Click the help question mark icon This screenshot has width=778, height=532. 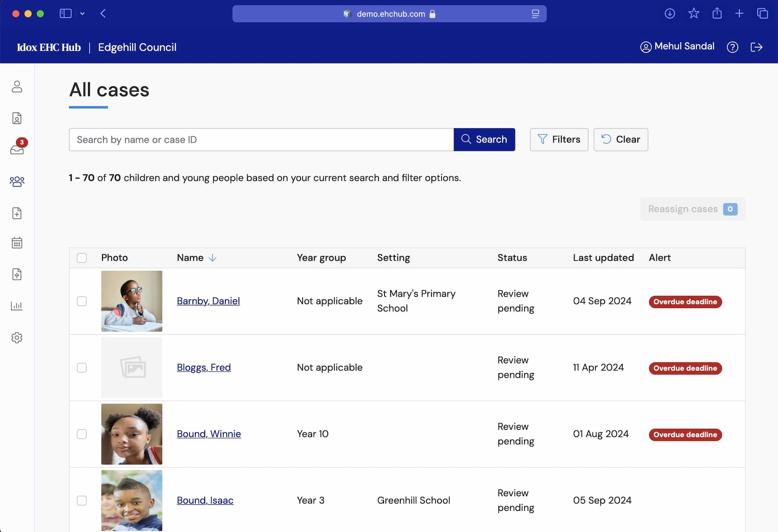[x=732, y=47]
